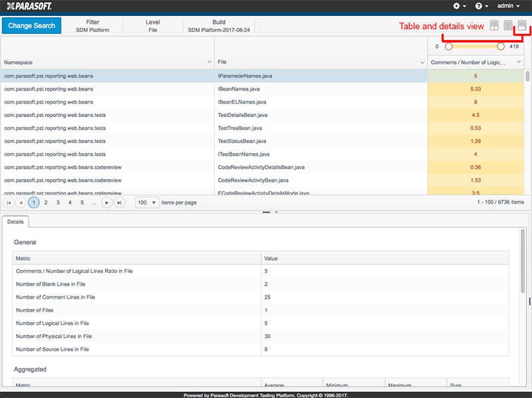Click the 4.5 ratio value cell

click(475, 115)
